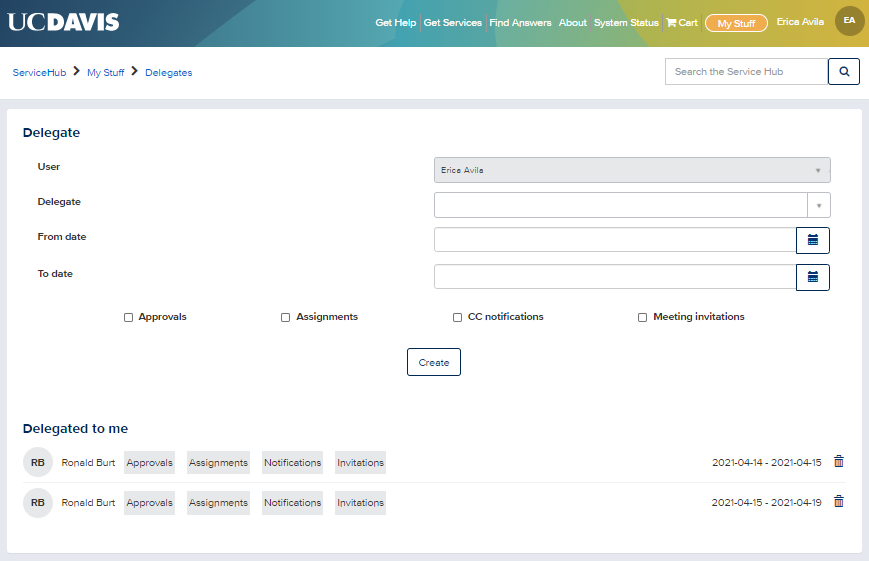
Task: Click the My Stuff header button
Action: tap(736, 23)
